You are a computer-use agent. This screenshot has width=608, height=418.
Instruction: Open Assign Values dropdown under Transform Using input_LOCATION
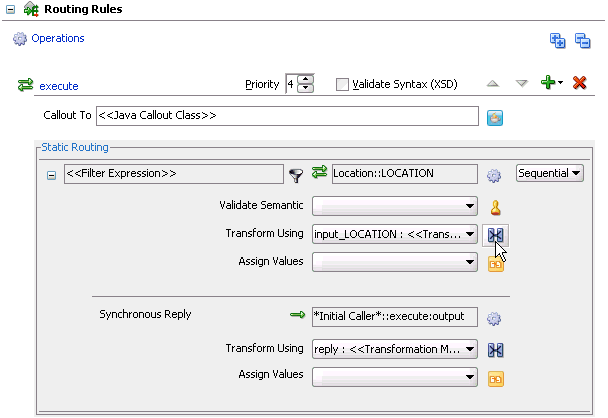point(395,262)
